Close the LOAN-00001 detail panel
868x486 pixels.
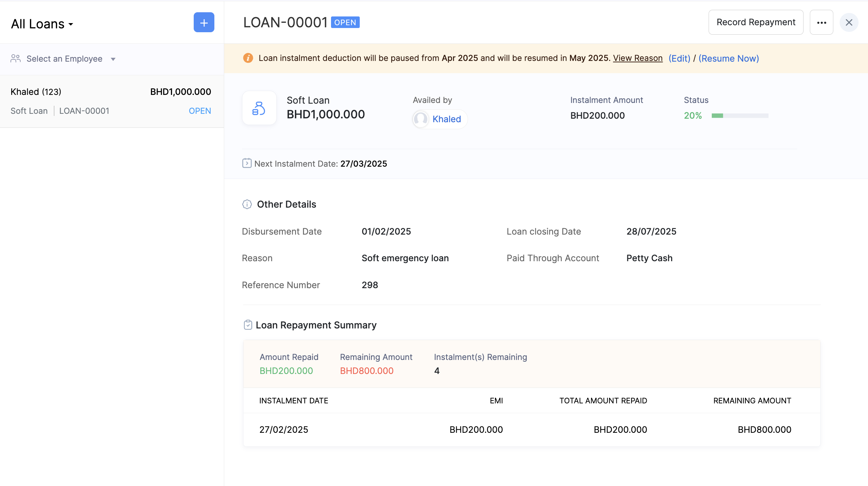click(x=849, y=22)
